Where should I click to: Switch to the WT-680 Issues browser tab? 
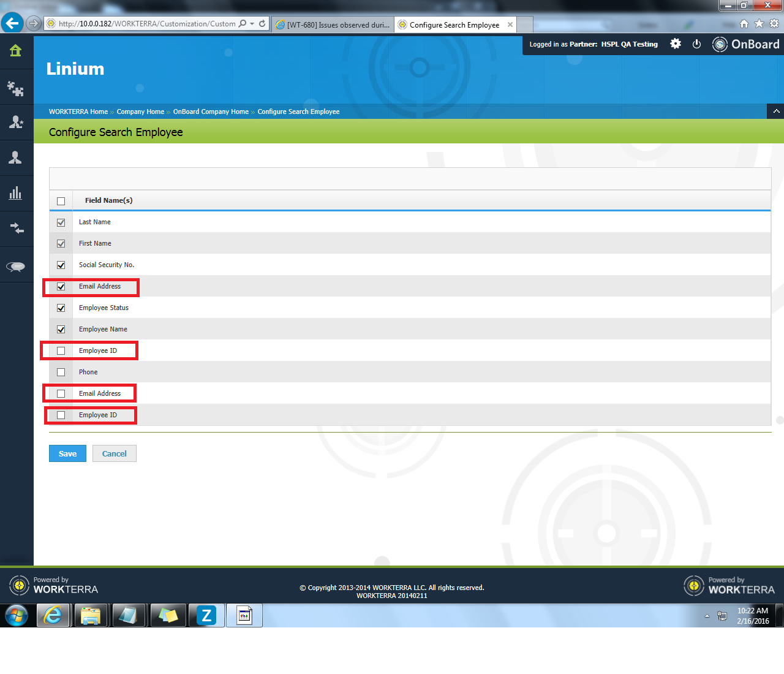(333, 25)
